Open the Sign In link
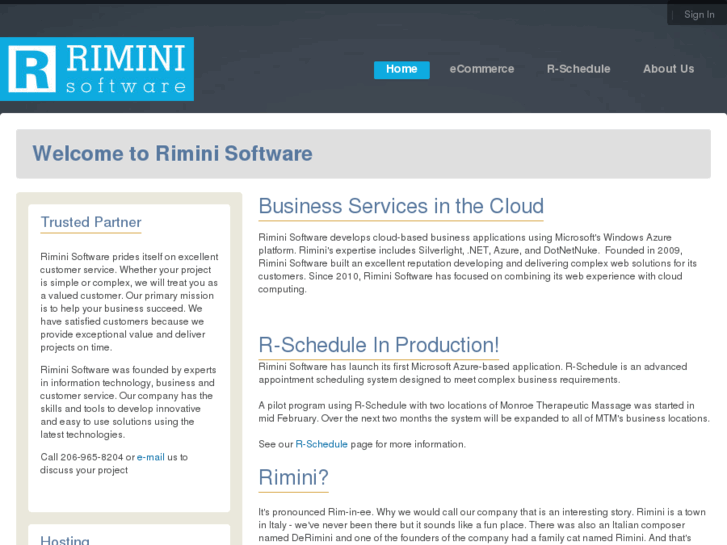 (699, 15)
